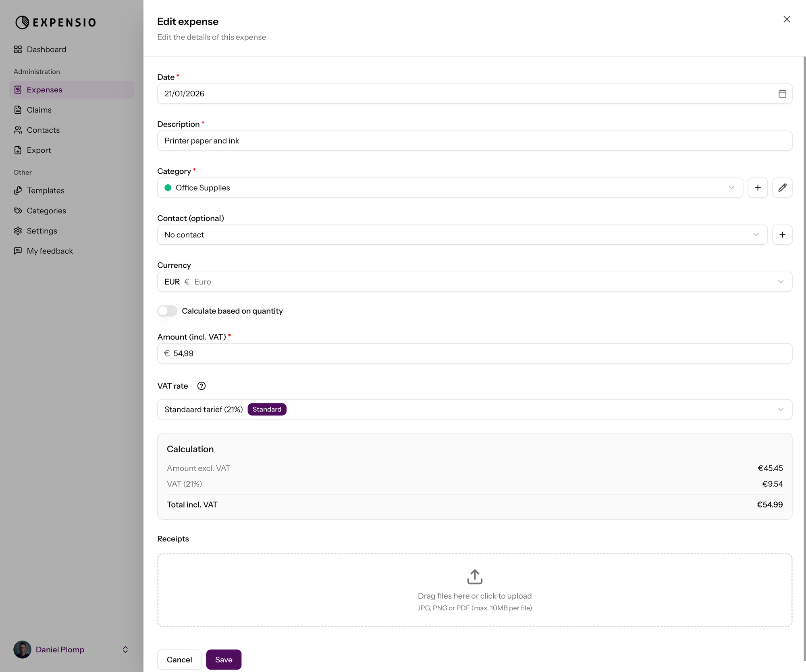Image resolution: width=806 pixels, height=672 pixels.
Task: Click the calendar icon in Date field
Action: pyautogui.click(x=782, y=94)
